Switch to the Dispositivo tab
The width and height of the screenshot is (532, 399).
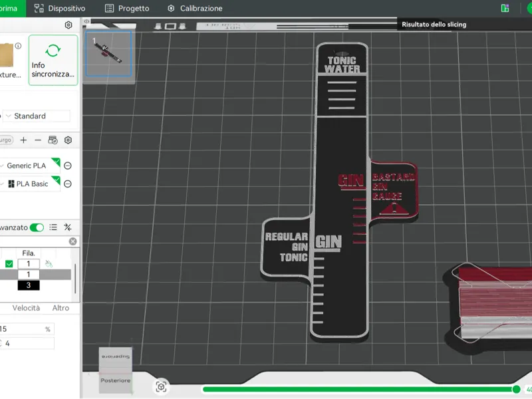[x=60, y=9]
